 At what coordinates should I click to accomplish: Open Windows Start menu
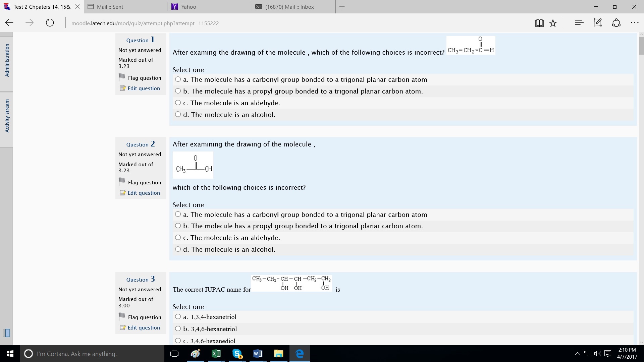click(10, 354)
